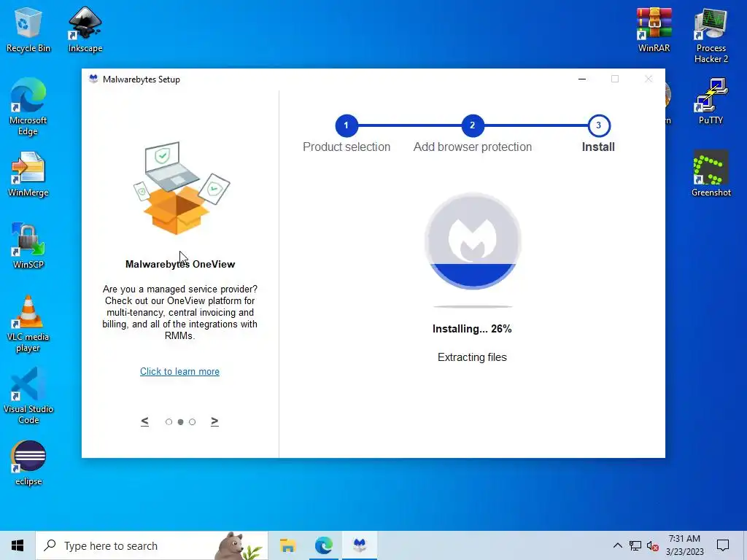The image size is (747, 560).
Task: Select the Greenshot desktop icon
Action: pos(711,174)
